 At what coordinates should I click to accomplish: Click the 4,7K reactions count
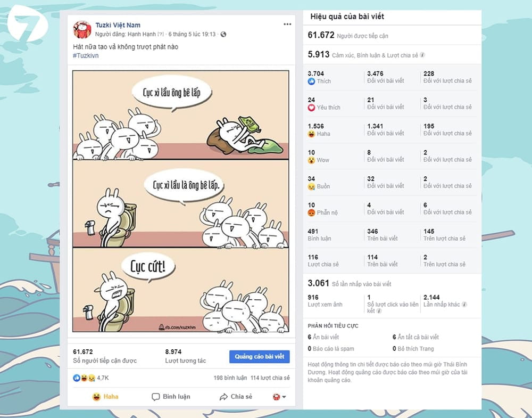click(103, 378)
